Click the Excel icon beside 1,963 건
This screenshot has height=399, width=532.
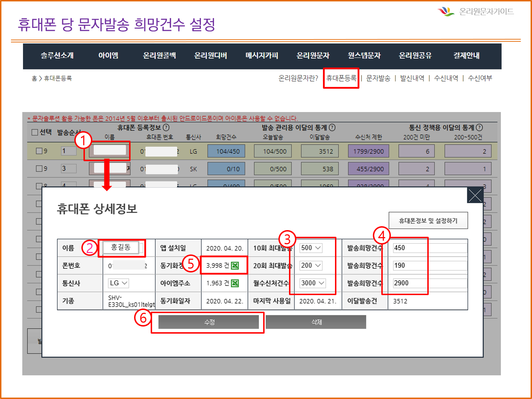pos(235,283)
